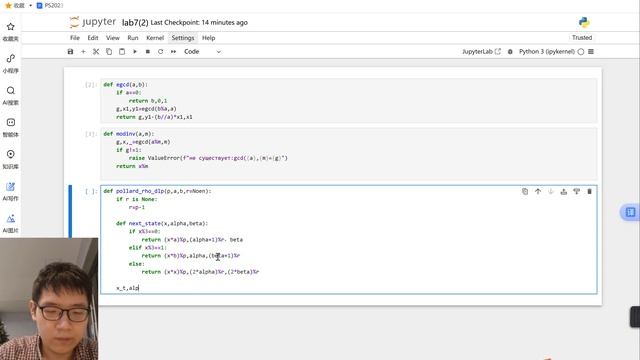Image resolution: width=640 pixels, height=360 pixels.
Task: Open the File menu
Action: tap(75, 38)
